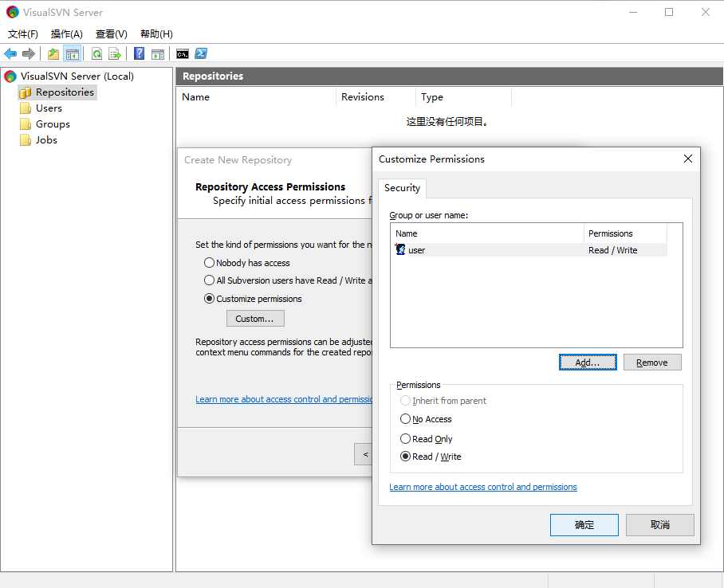Select the Groups node in tree
Image resolution: width=724 pixels, height=588 pixels.
(x=53, y=124)
